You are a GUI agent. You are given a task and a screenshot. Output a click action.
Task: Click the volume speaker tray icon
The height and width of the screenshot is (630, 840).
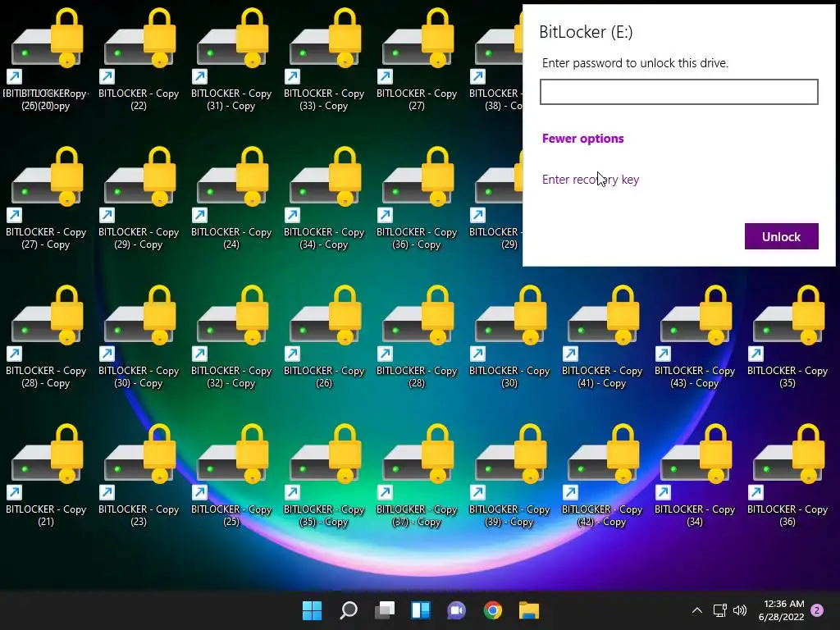pyautogui.click(x=740, y=610)
